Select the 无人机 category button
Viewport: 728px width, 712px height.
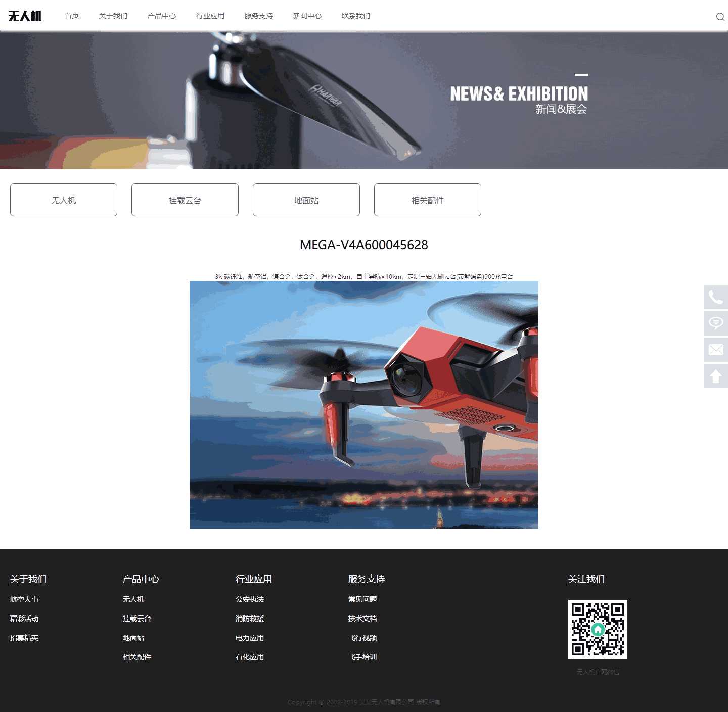64,200
